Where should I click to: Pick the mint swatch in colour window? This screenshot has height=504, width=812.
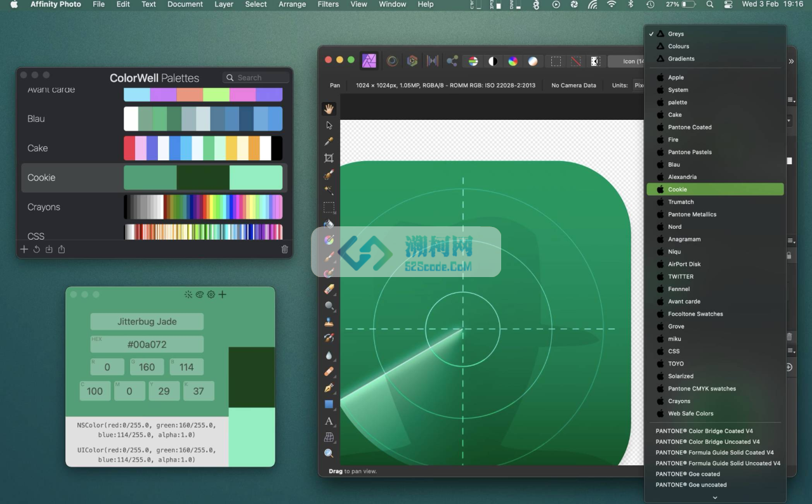[x=251, y=437]
